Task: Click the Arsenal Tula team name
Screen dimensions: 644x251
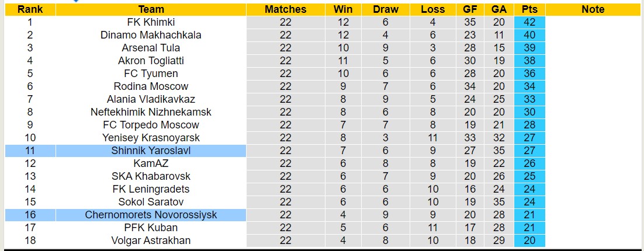Action: point(151,48)
